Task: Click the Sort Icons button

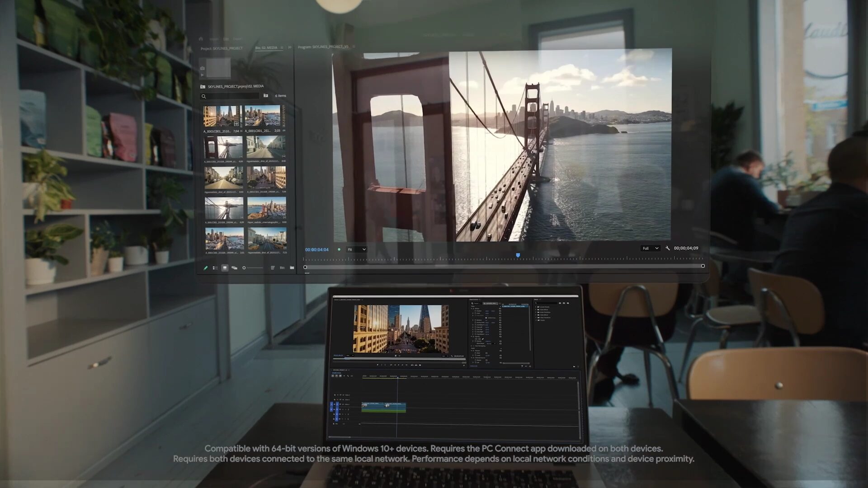Action: [273, 268]
